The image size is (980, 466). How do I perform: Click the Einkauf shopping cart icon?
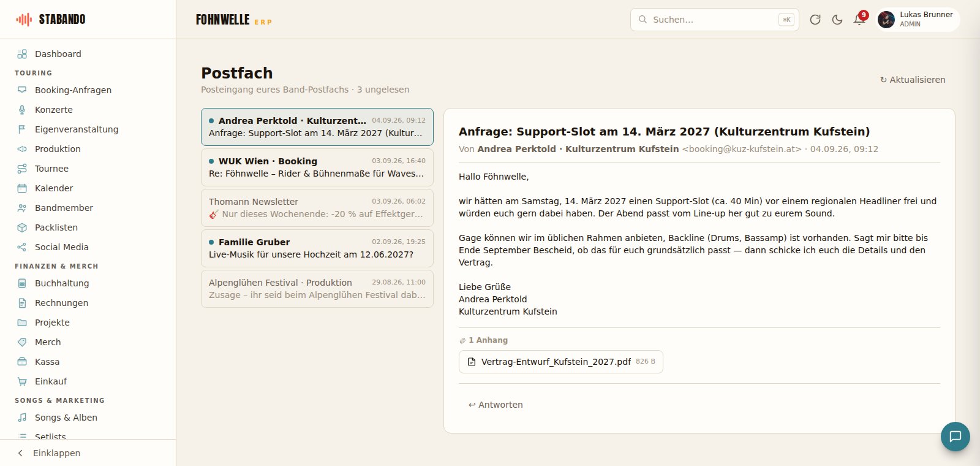point(22,381)
